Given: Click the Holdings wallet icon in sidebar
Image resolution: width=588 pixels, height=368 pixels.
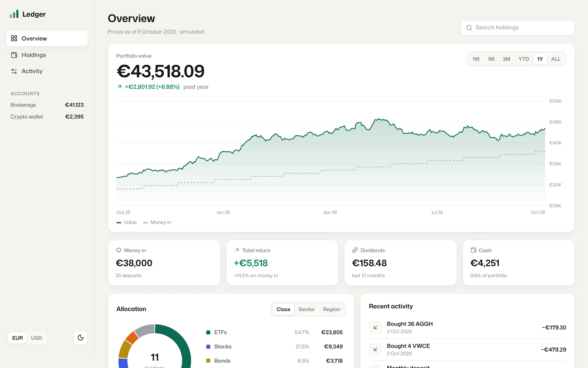Looking at the screenshot, I should tap(14, 55).
